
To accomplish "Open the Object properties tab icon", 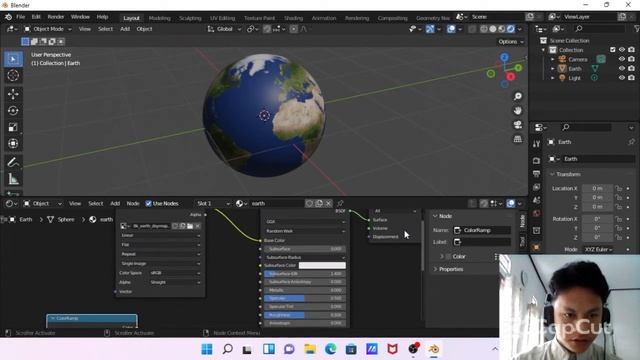I will click(536, 247).
